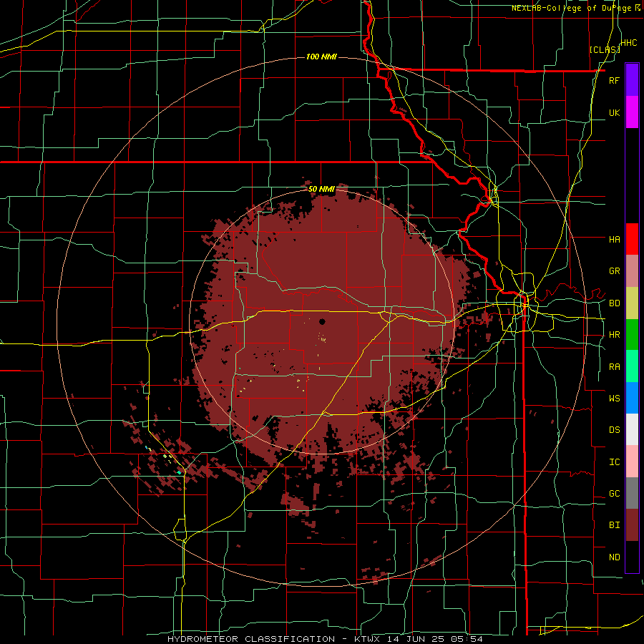Click the GR legend color swatch

(632, 271)
